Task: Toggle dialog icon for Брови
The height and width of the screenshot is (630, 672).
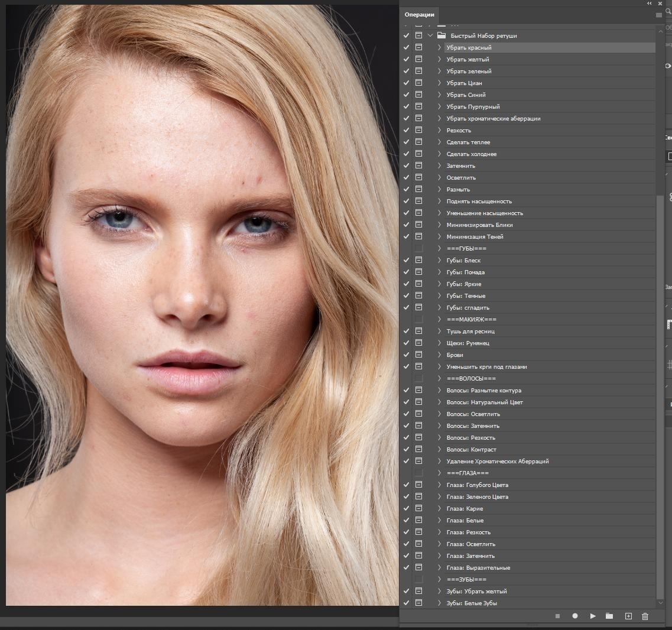Action: [418, 355]
